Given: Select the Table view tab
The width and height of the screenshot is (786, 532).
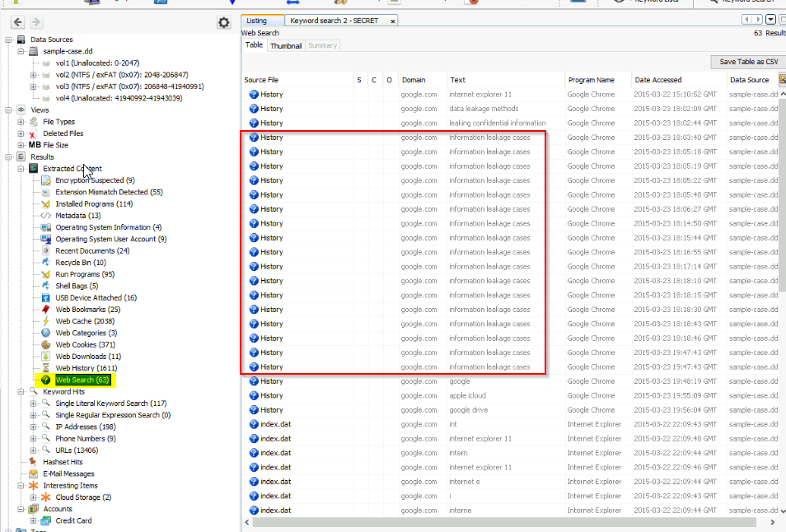Looking at the screenshot, I should 254,45.
